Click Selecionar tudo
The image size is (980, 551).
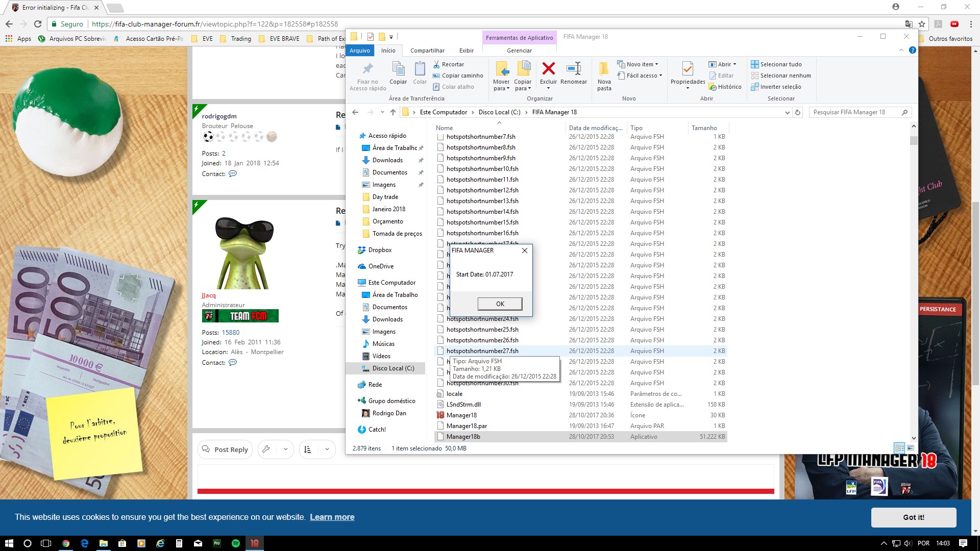tap(776, 64)
